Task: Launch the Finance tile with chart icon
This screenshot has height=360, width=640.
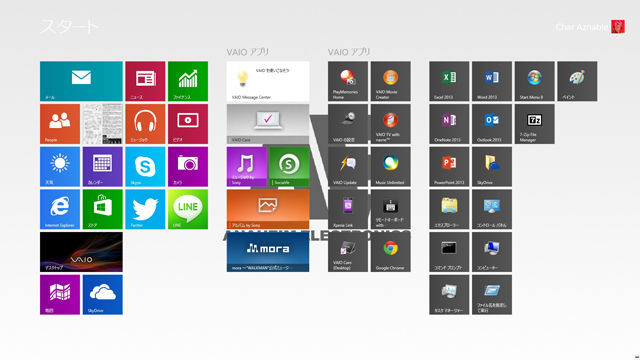Action: (x=188, y=81)
